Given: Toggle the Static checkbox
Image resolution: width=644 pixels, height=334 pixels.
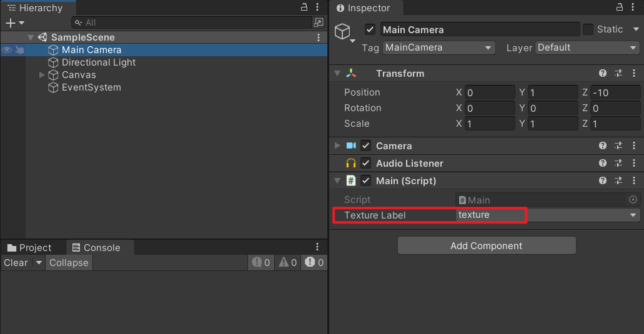Looking at the screenshot, I should tap(588, 29).
